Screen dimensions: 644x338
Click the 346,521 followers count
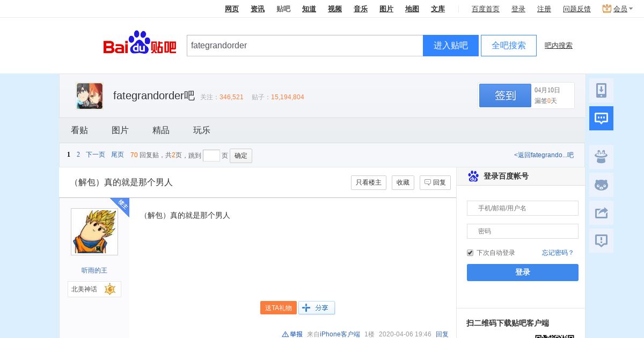[231, 97]
